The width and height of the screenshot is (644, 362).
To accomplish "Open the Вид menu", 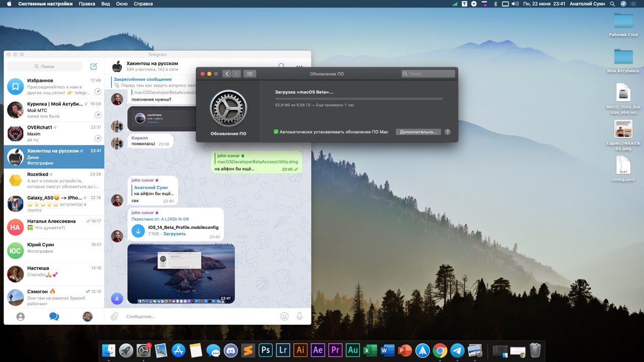I will [x=106, y=4].
